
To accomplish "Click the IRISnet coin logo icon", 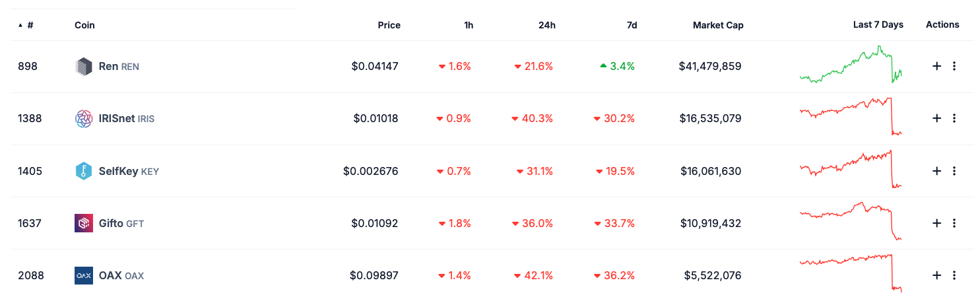I will point(84,119).
